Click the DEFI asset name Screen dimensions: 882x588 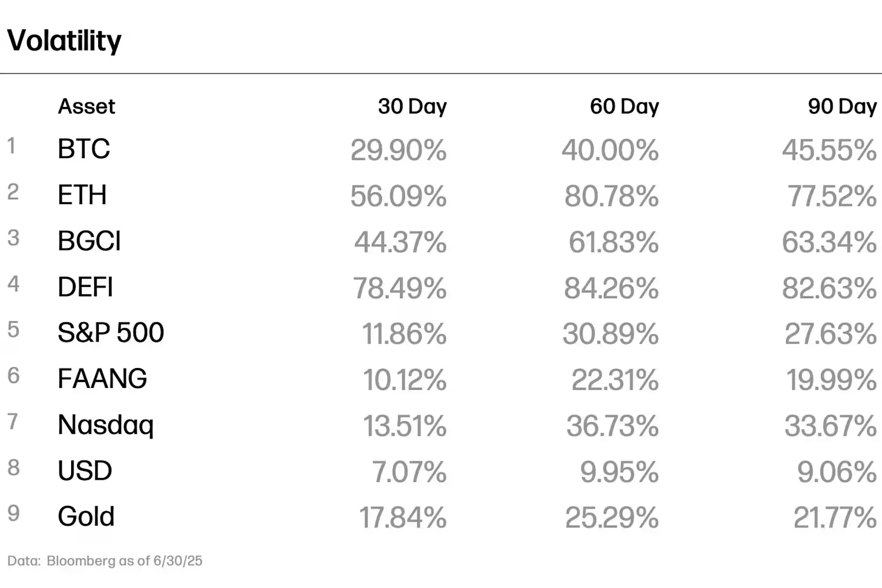coord(85,287)
